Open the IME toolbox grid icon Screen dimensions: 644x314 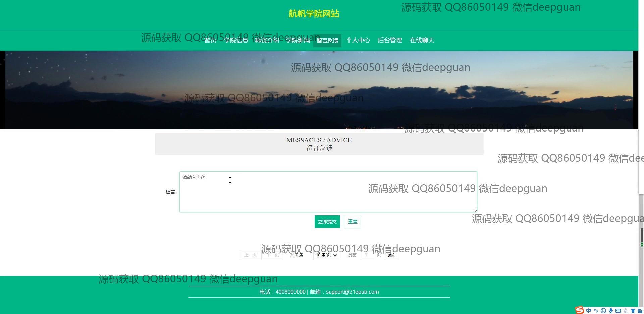[x=640, y=311]
